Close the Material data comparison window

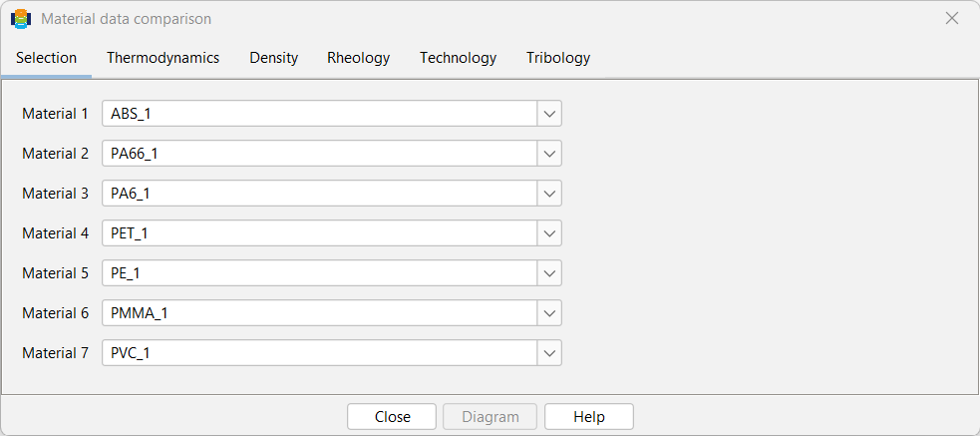(951, 19)
